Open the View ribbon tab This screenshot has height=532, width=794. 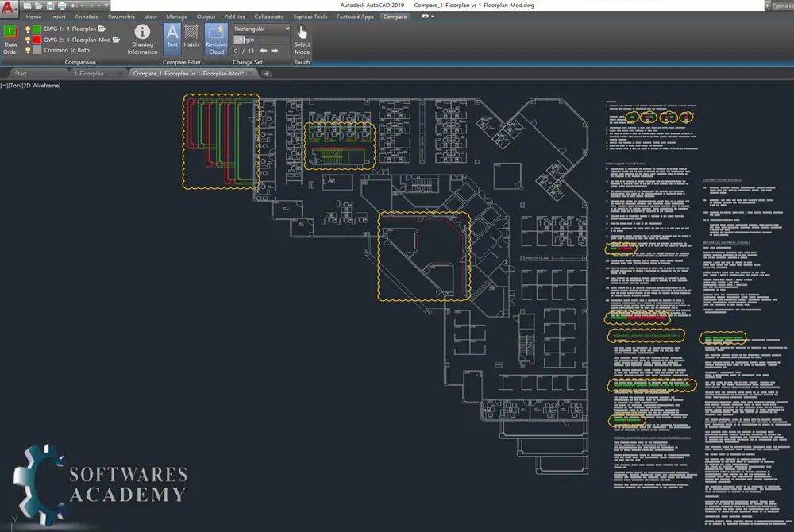150,17
